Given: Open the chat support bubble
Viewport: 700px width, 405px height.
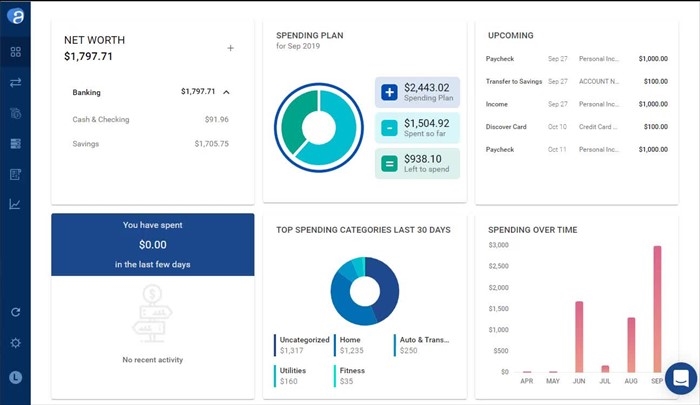Looking at the screenshot, I should tap(680, 379).
